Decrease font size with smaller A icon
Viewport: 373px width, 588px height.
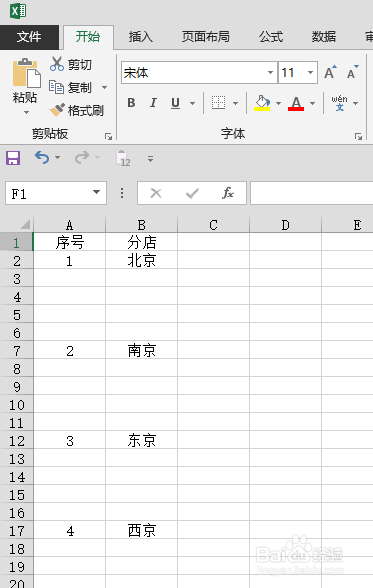point(352,72)
